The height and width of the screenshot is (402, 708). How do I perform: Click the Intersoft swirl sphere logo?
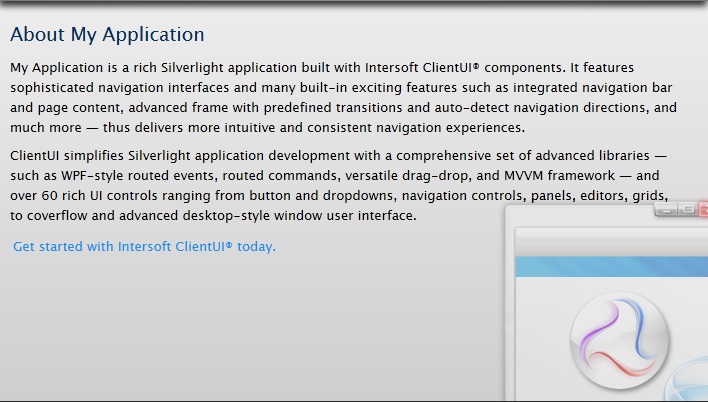(620, 340)
